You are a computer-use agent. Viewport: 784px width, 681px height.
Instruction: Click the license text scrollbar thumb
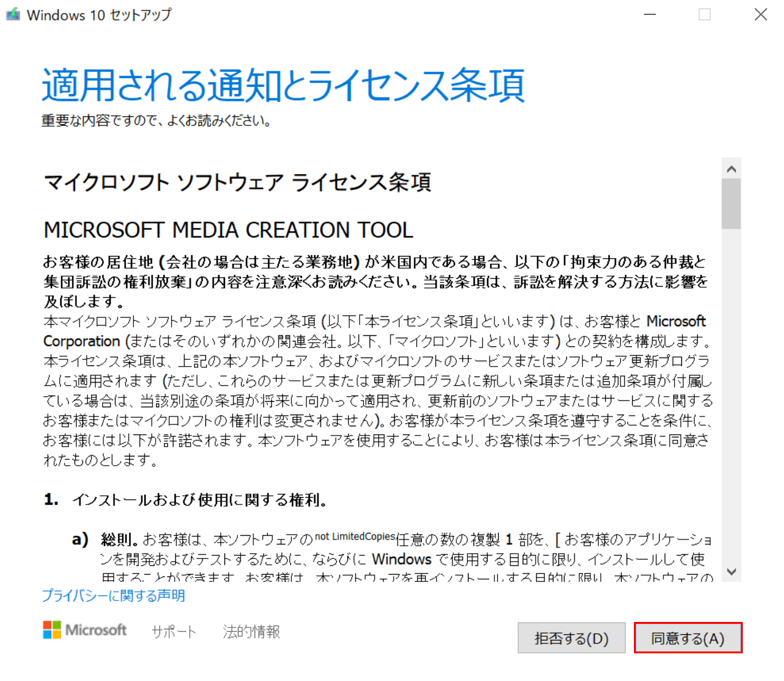[731, 204]
